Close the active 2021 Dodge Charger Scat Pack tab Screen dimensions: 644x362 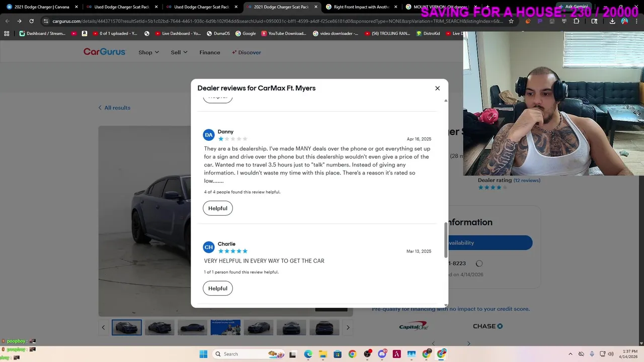coord(316,7)
